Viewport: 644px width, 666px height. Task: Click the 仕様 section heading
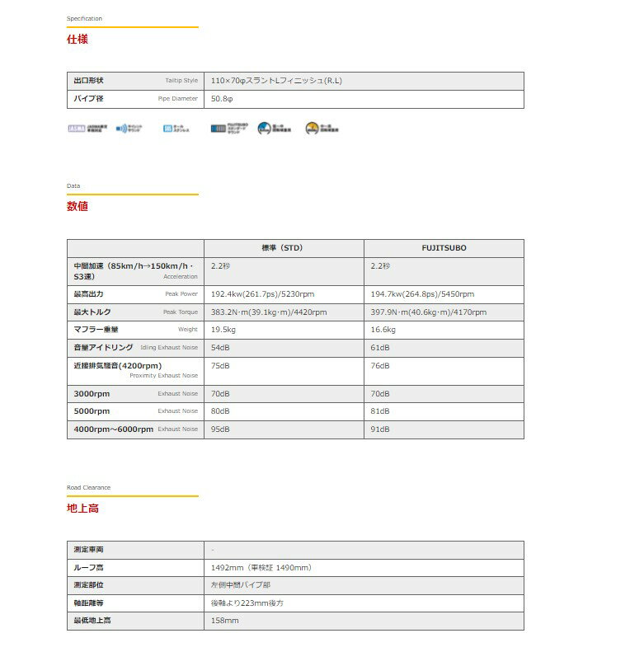pyautogui.click(x=78, y=40)
